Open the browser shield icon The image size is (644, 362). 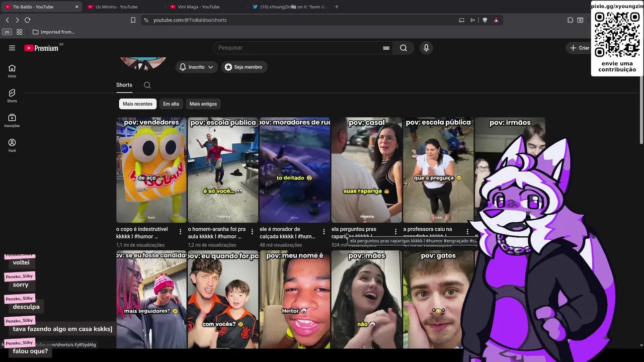point(485,20)
